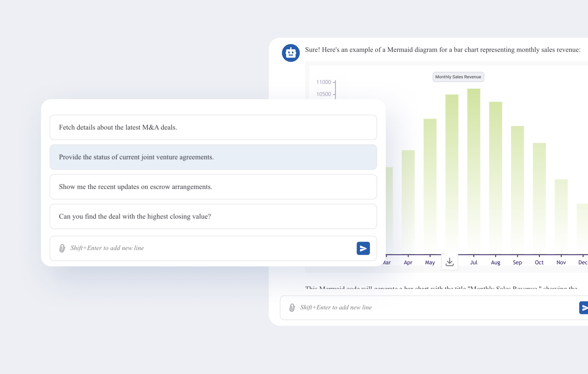Click the paperclip attachment icon in suggestions panel
This screenshot has width=588, height=374.
62,248
